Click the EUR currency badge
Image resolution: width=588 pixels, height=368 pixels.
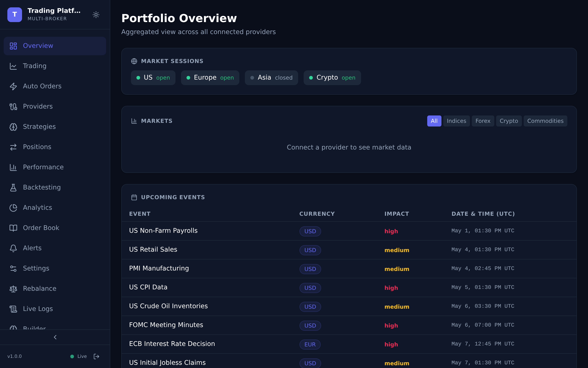[310, 344]
